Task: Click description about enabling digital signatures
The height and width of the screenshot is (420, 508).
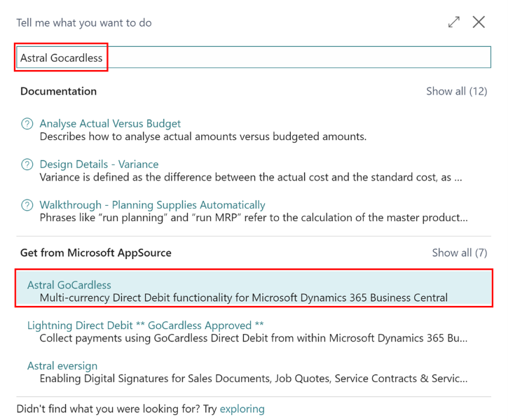Action: click(253, 379)
